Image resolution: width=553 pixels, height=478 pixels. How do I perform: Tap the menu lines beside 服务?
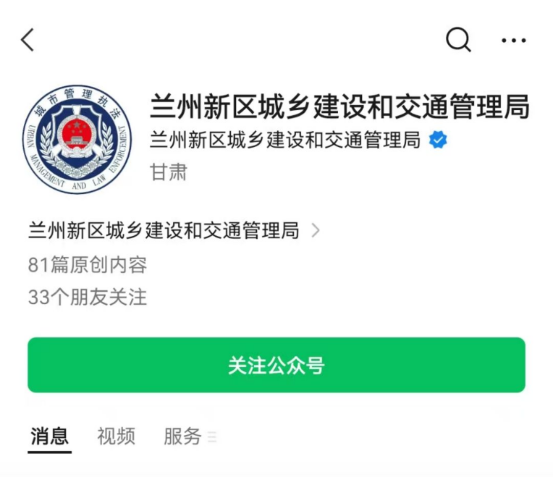click(x=212, y=437)
